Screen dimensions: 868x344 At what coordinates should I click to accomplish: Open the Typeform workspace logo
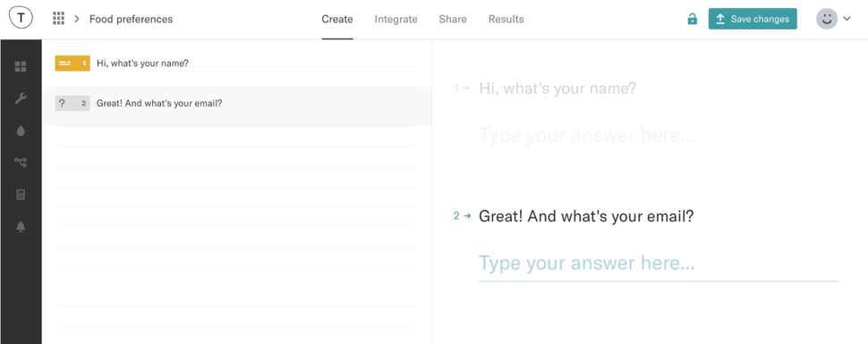click(21, 18)
